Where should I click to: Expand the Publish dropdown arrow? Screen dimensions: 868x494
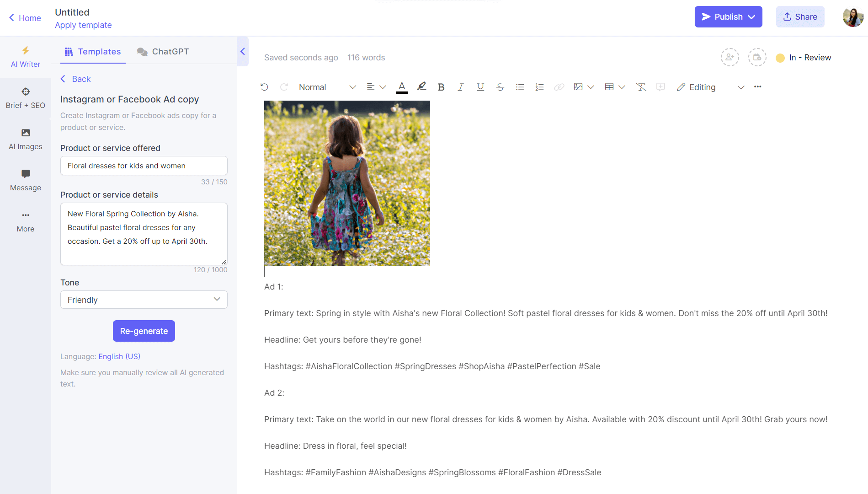[x=751, y=17]
